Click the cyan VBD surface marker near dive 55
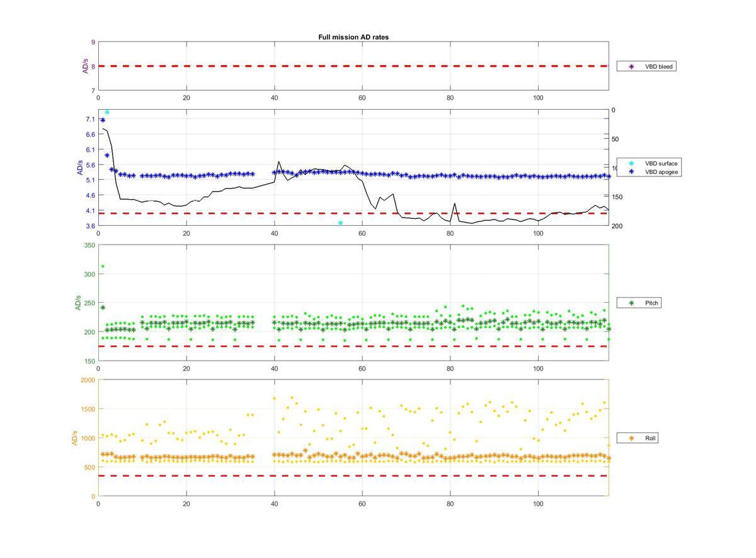The height and width of the screenshot is (558, 756). click(340, 223)
